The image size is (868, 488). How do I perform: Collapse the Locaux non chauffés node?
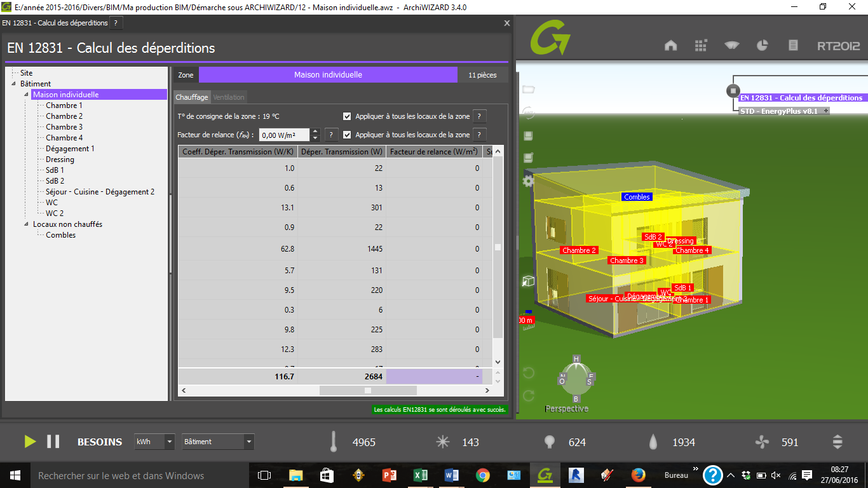click(x=27, y=224)
